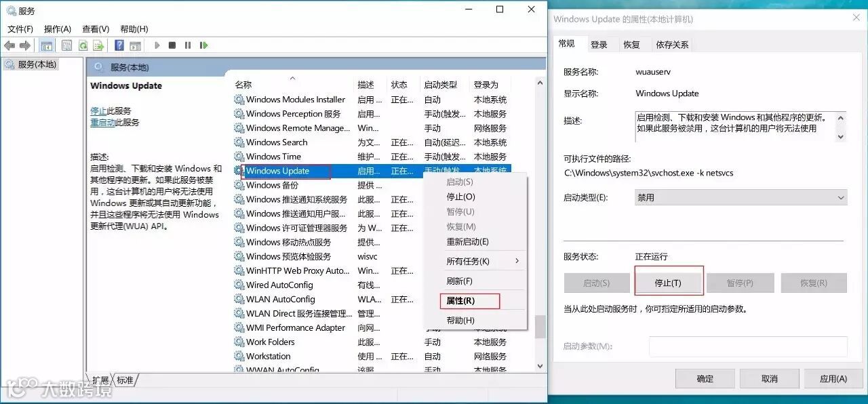Sort by the 状态 column header

point(403,85)
